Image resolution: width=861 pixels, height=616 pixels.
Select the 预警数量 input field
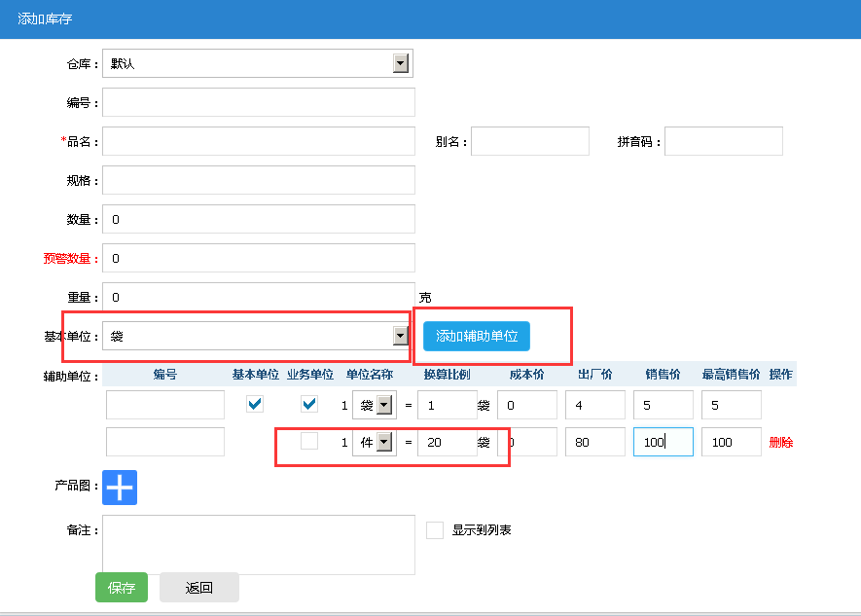pos(258,258)
